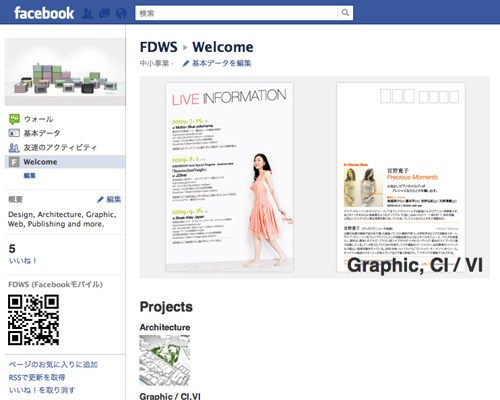Click the Welcome tab F icon

(14, 162)
